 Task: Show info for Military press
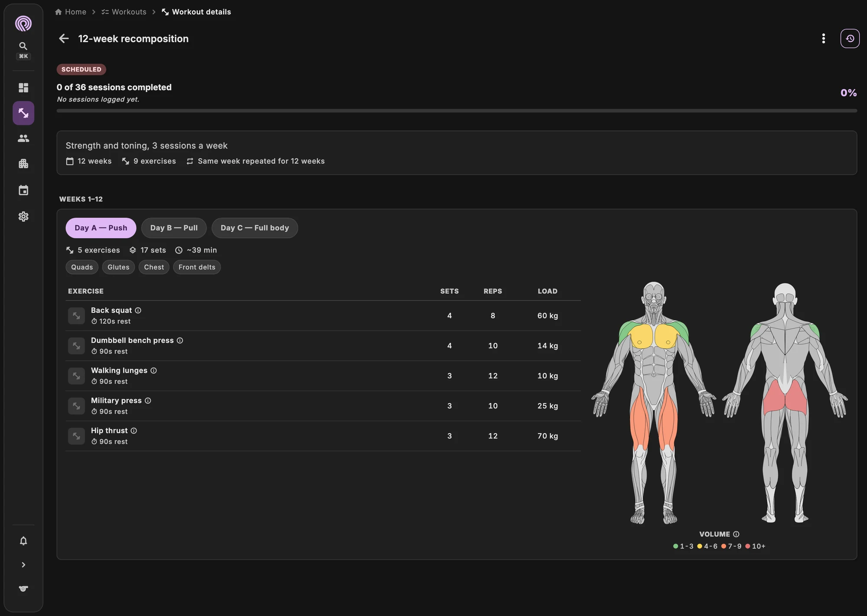(148, 401)
